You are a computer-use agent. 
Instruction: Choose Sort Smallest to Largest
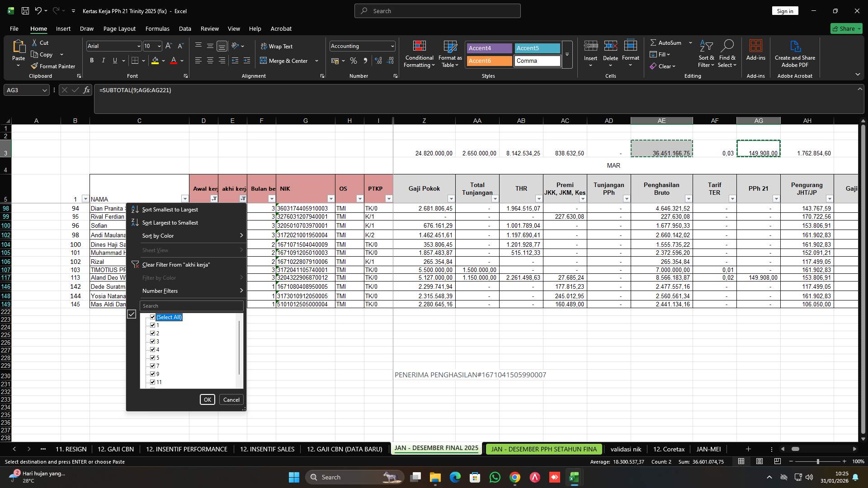tap(170, 209)
